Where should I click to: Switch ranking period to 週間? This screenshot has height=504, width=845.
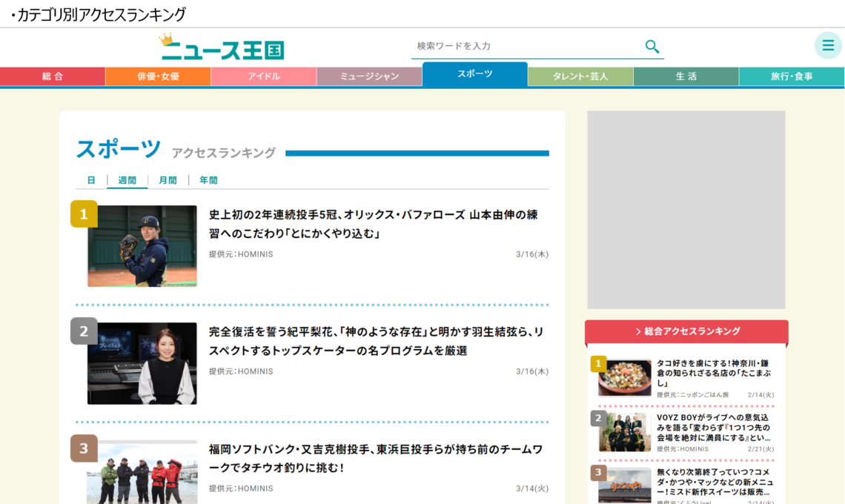point(127,180)
